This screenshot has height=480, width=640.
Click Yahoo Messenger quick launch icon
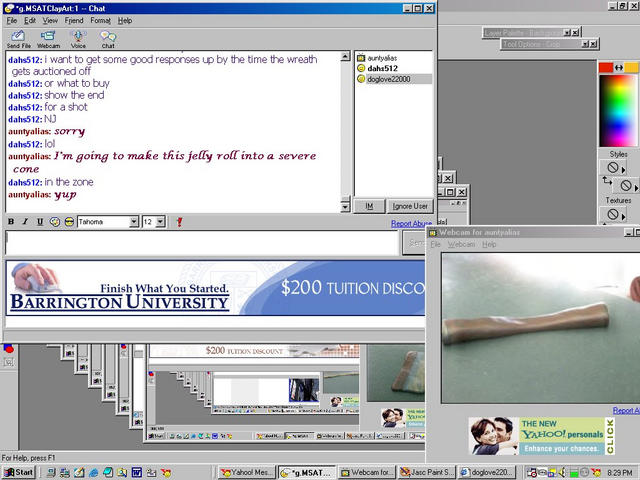click(166, 473)
